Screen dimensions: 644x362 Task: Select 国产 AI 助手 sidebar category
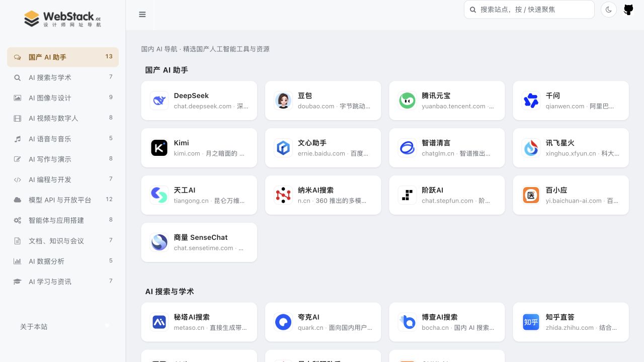(63, 57)
